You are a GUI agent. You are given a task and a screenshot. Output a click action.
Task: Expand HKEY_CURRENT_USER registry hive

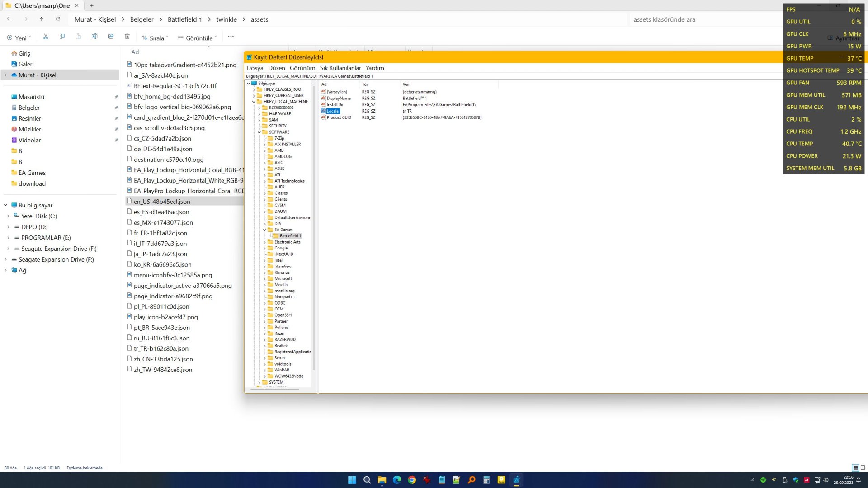(x=254, y=96)
